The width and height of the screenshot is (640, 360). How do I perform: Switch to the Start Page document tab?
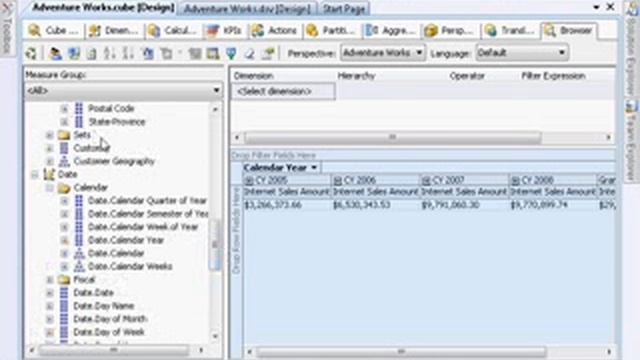344,9
